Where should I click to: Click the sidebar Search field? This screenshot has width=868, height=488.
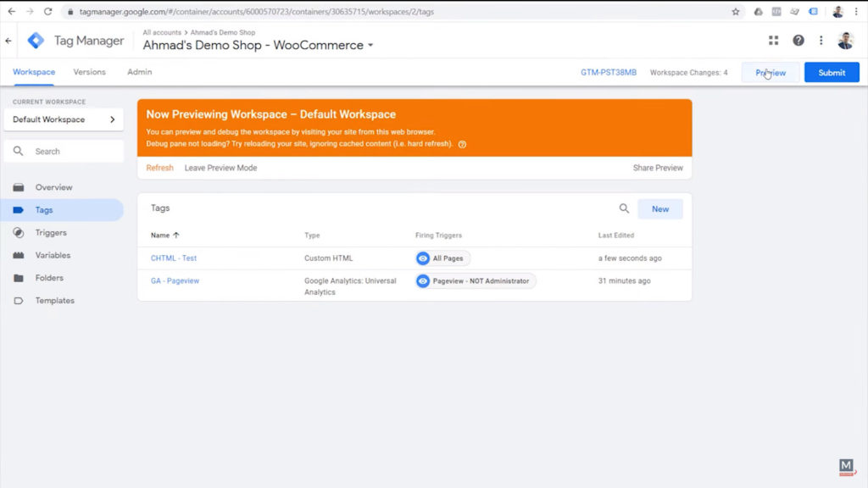(x=64, y=152)
